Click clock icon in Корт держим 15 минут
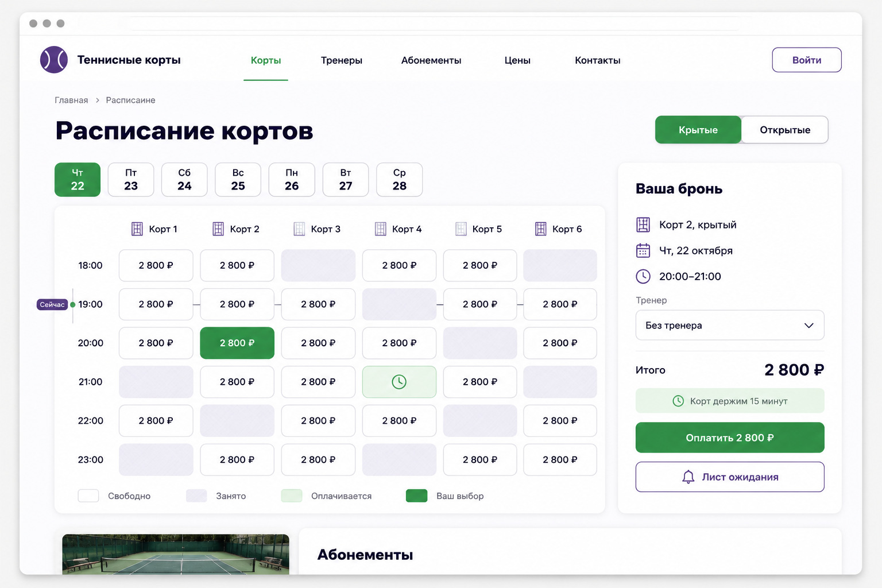Viewport: 882px width, 588px height. (x=678, y=401)
